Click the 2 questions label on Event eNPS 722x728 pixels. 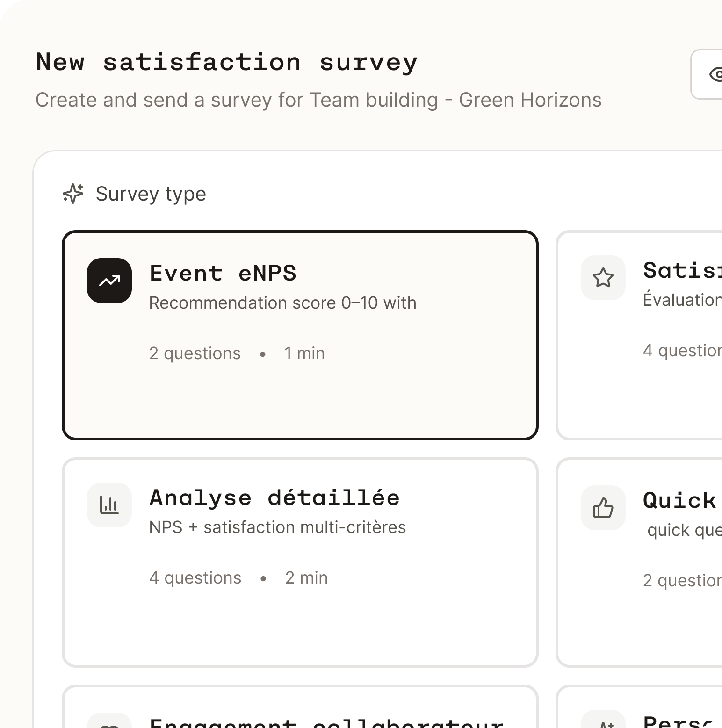195,353
